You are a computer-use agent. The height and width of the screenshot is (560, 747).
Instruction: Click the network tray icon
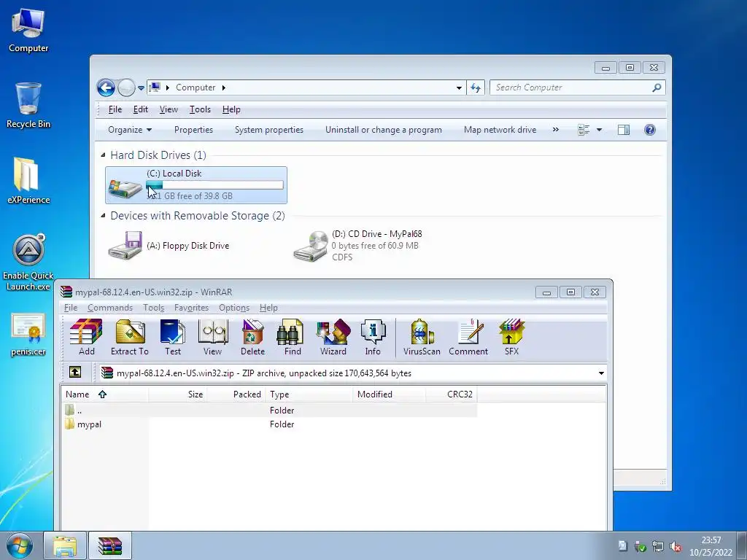coord(658,547)
